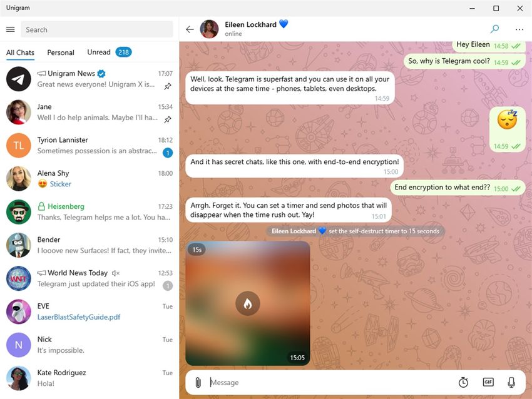Screen dimensions: 532x399
Task: Select the All Chats tab
Action: point(21,53)
